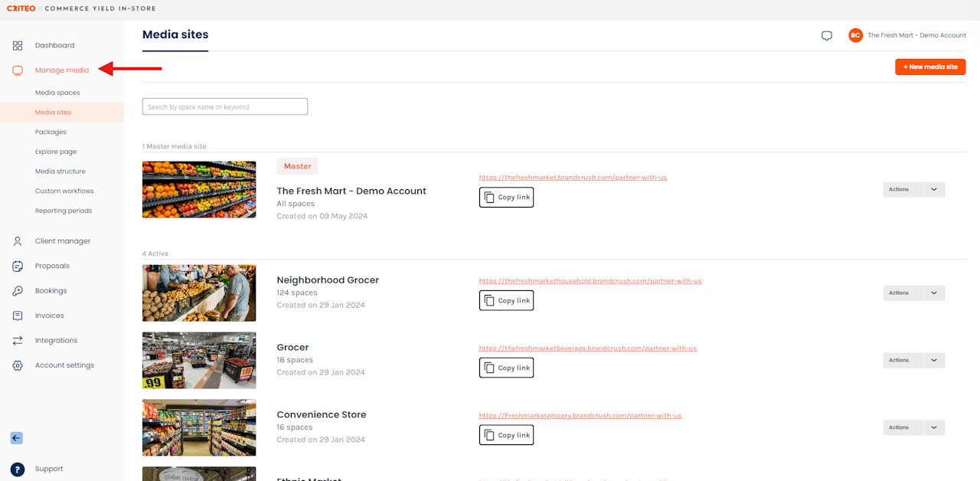This screenshot has width=980, height=481.
Task: Click Actions for Grocer site
Action: point(903,360)
